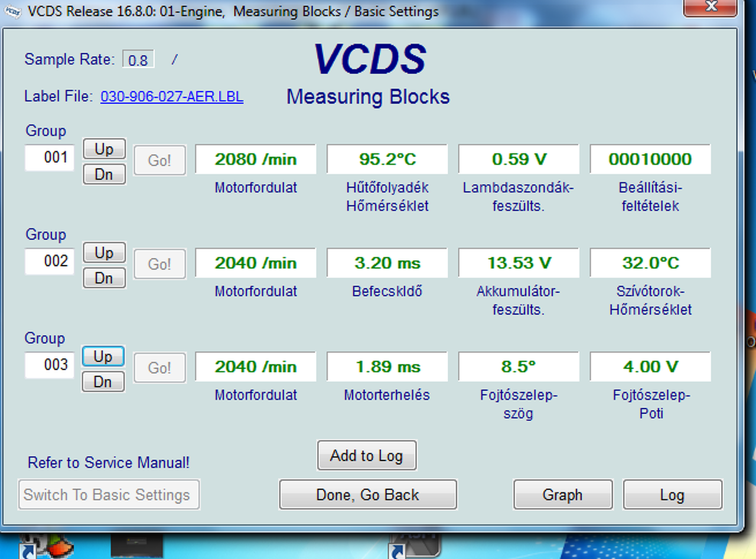756x559 pixels.
Task: Return using Done, Go Back button
Action: 368,495
